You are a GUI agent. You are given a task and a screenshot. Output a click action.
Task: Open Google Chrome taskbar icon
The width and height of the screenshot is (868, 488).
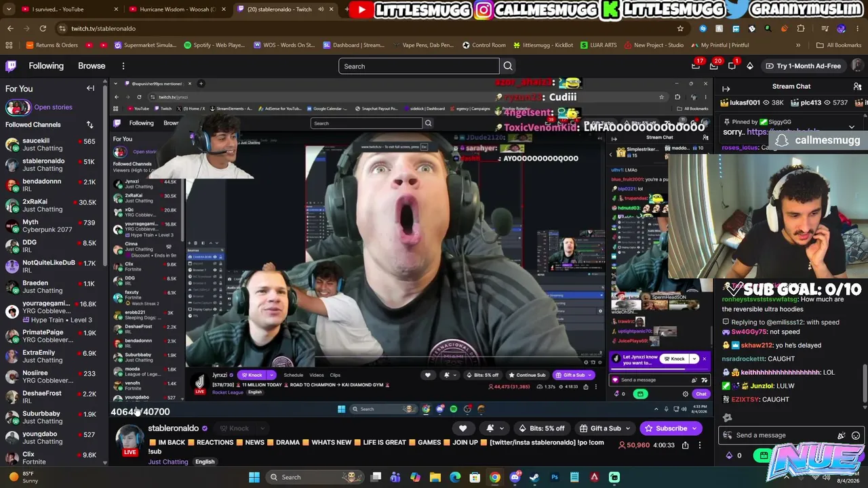click(495, 477)
